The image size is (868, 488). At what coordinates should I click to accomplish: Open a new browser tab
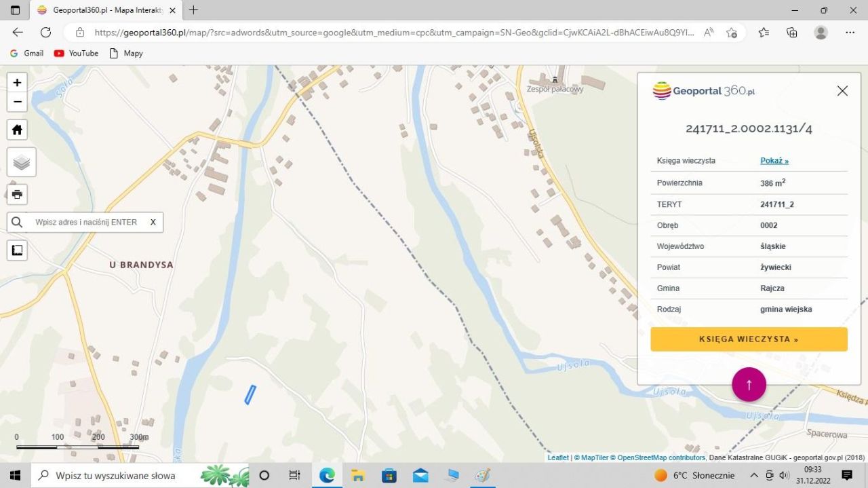point(194,10)
